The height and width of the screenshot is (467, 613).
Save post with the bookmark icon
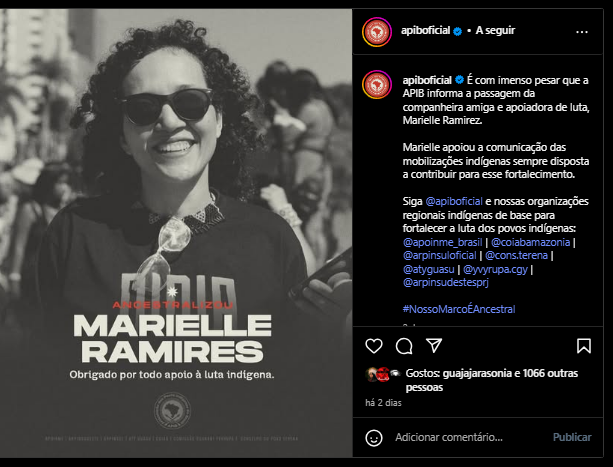pos(584,346)
